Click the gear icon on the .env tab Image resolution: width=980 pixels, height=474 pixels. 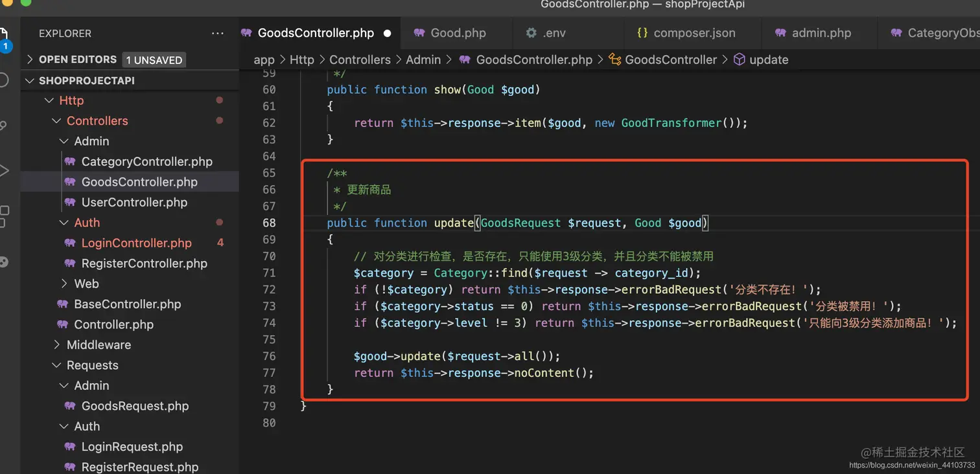coord(531,33)
